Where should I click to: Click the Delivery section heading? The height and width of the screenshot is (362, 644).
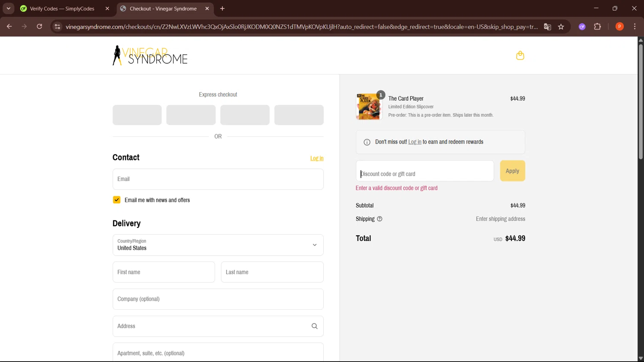point(126,223)
